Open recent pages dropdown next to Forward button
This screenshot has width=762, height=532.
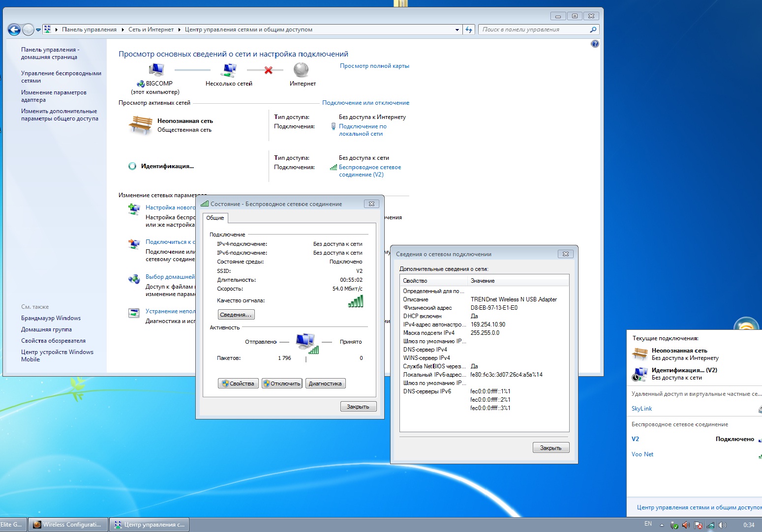[38, 30]
